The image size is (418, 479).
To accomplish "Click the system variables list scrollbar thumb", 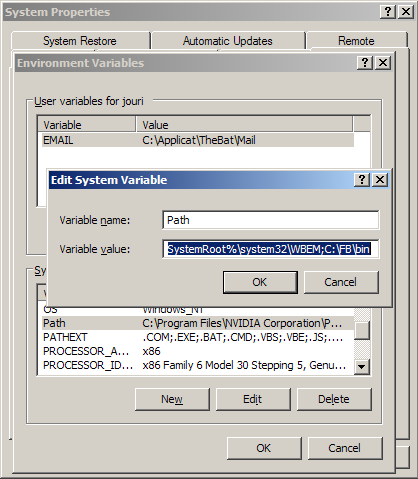I will coord(362,330).
